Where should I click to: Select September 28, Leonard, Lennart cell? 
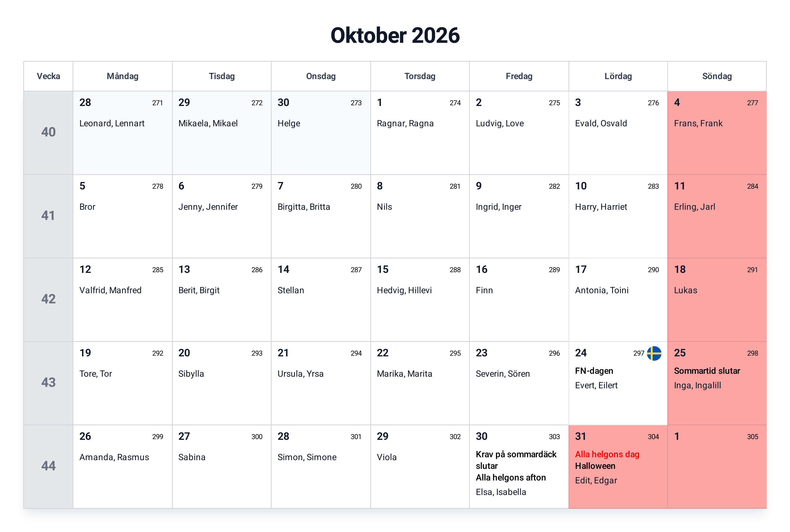click(x=122, y=133)
